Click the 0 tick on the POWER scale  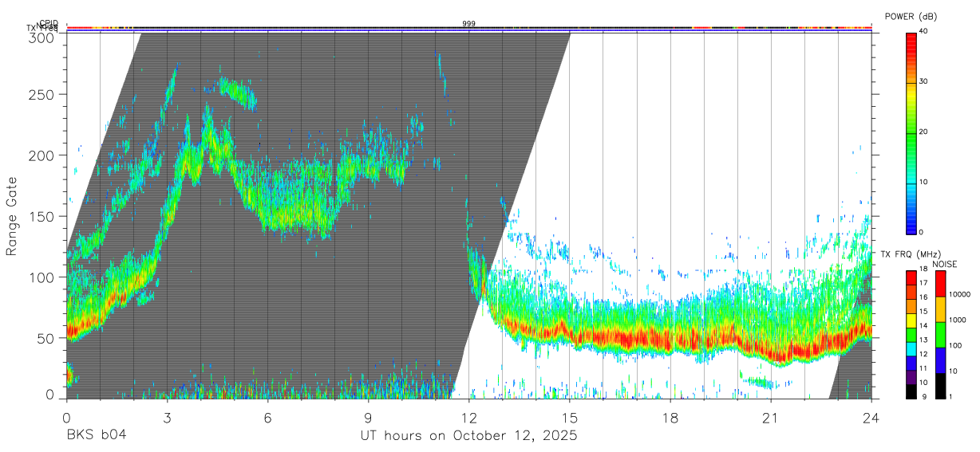tap(921, 232)
